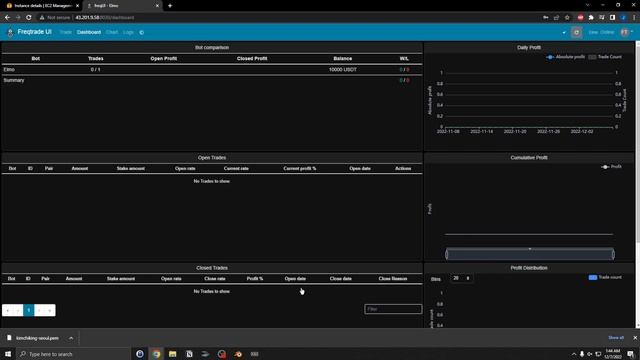640x360 pixels.
Task: Close the downloads bar
Action: pyautogui.click(x=635, y=338)
